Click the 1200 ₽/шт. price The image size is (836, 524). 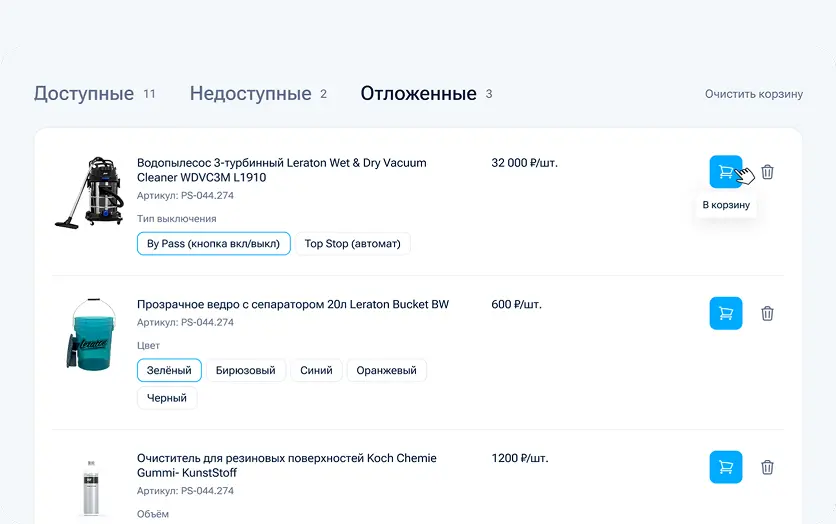(520, 458)
